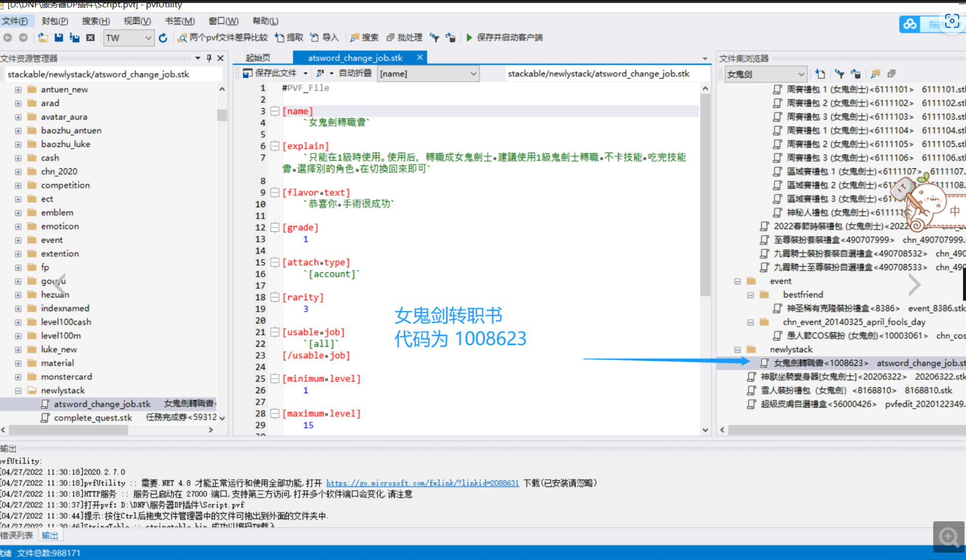The image size is (966, 560).
Task: Click the 导入 import toolbar button
Action: coord(324,37)
